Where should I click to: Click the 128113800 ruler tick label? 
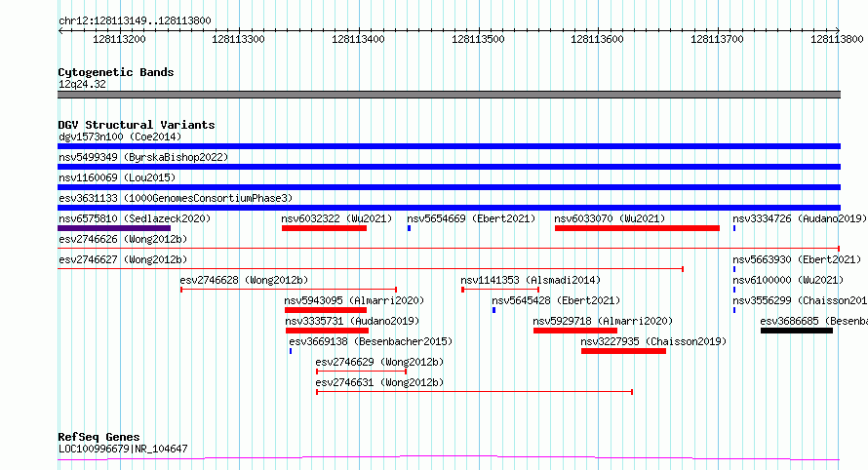tap(837, 39)
